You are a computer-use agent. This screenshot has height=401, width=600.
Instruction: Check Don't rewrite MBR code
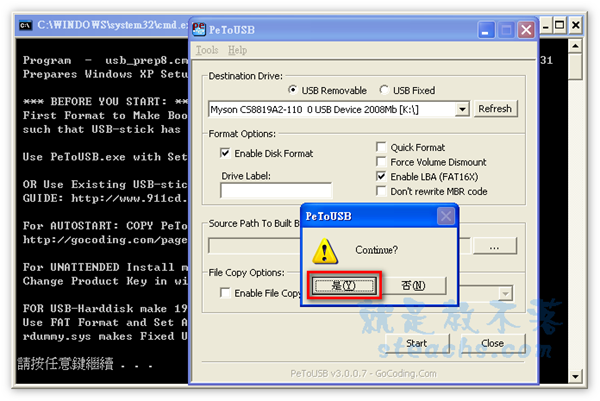[381, 191]
